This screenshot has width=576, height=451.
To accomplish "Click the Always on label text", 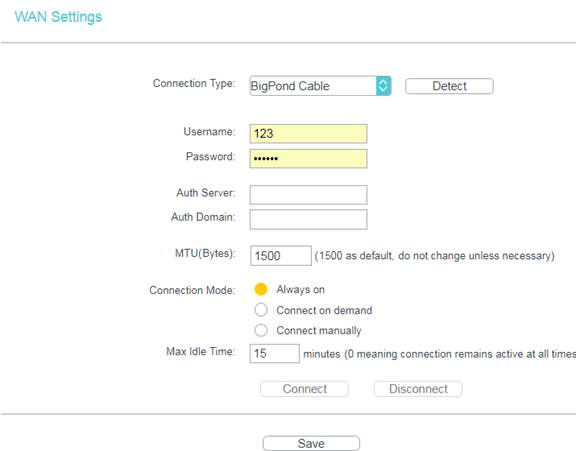I will coord(300,289).
